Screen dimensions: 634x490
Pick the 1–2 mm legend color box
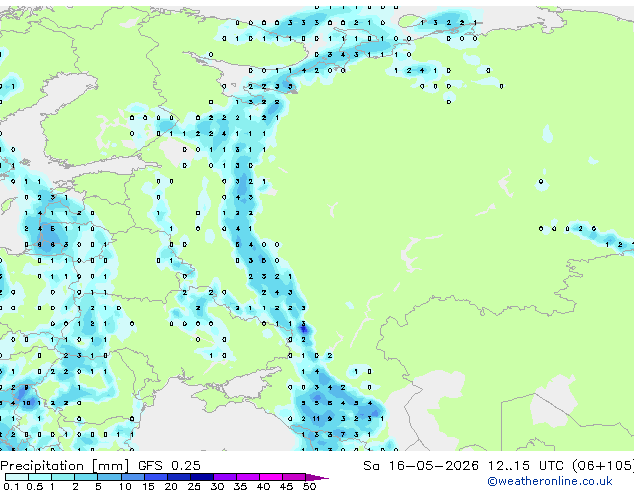pos(63,477)
